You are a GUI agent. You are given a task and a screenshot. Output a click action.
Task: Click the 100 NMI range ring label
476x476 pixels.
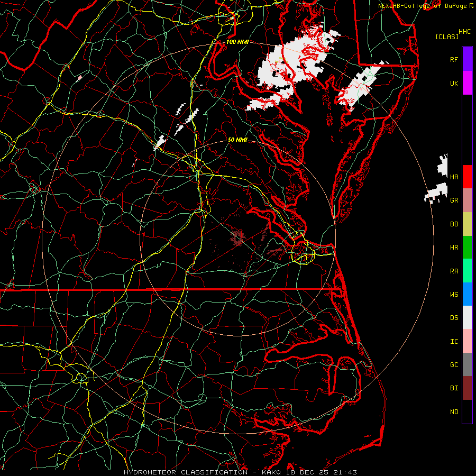coord(237,42)
